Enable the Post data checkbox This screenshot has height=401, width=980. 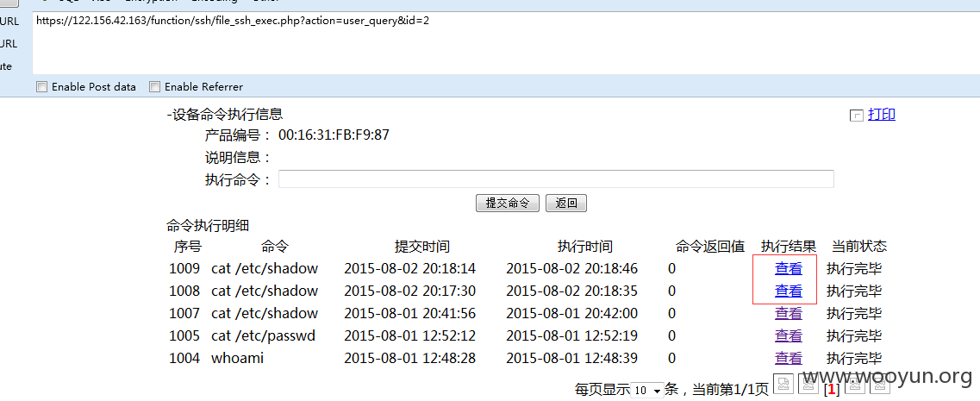click(x=41, y=87)
